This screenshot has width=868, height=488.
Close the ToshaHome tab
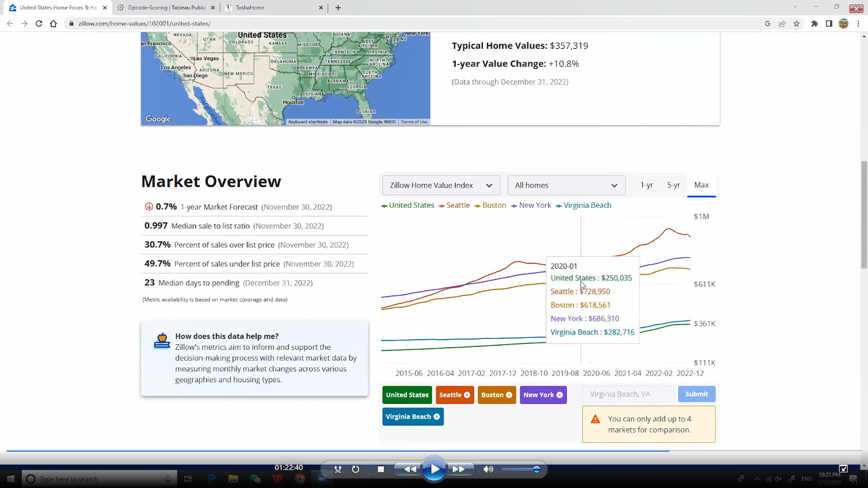(x=321, y=8)
